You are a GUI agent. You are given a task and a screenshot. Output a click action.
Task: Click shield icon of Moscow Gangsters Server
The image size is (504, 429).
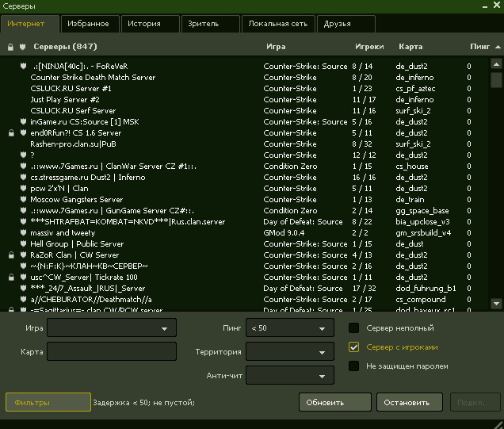pos(23,199)
